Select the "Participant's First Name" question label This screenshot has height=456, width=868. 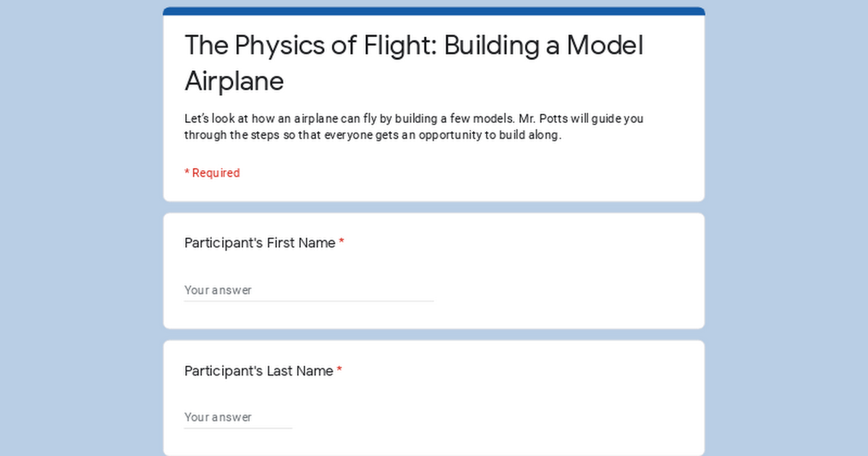[x=260, y=243]
